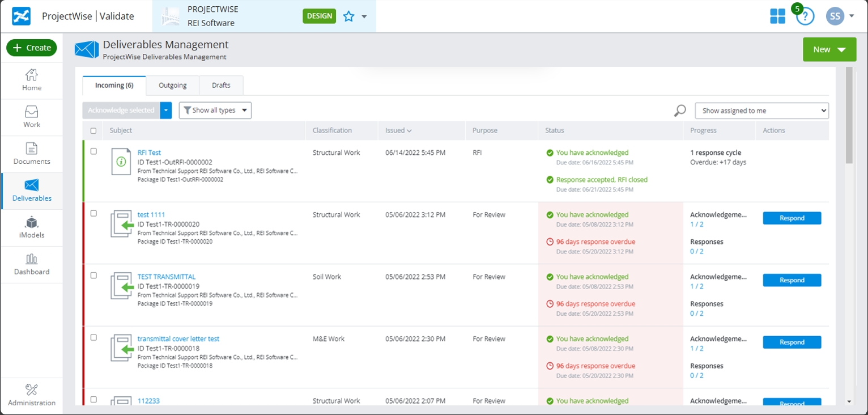The image size is (868, 415).
Task: Click the test 1111 transmittal icon
Action: [122, 224]
